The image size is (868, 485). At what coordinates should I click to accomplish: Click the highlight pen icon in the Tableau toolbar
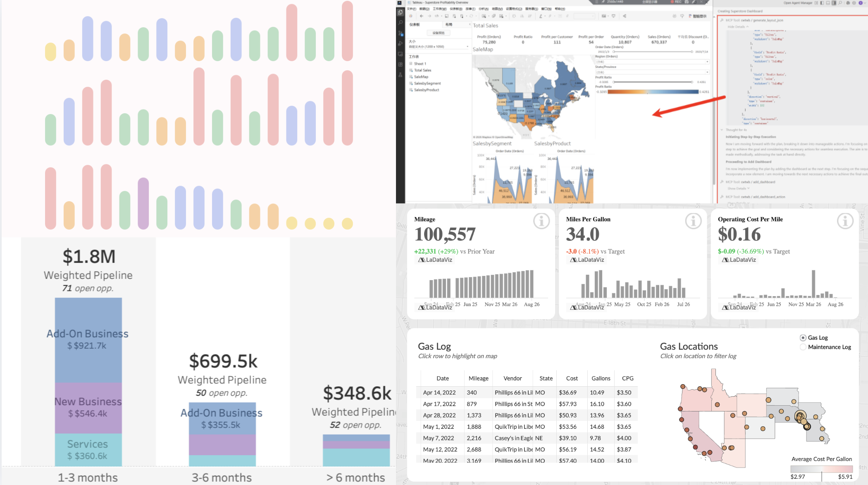click(541, 16)
